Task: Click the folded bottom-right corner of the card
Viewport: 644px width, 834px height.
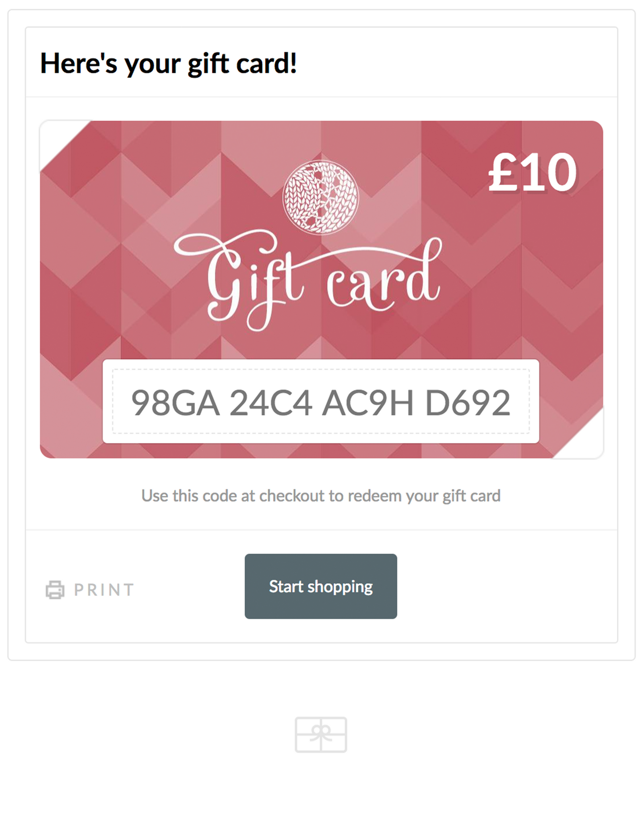Action: click(x=584, y=439)
